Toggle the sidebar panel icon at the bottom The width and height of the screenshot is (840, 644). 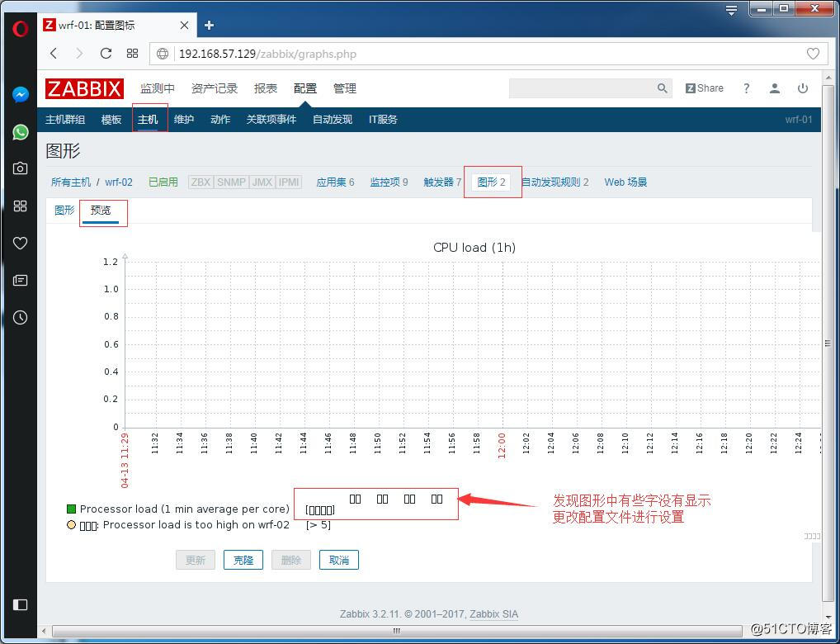(x=20, y=604)
